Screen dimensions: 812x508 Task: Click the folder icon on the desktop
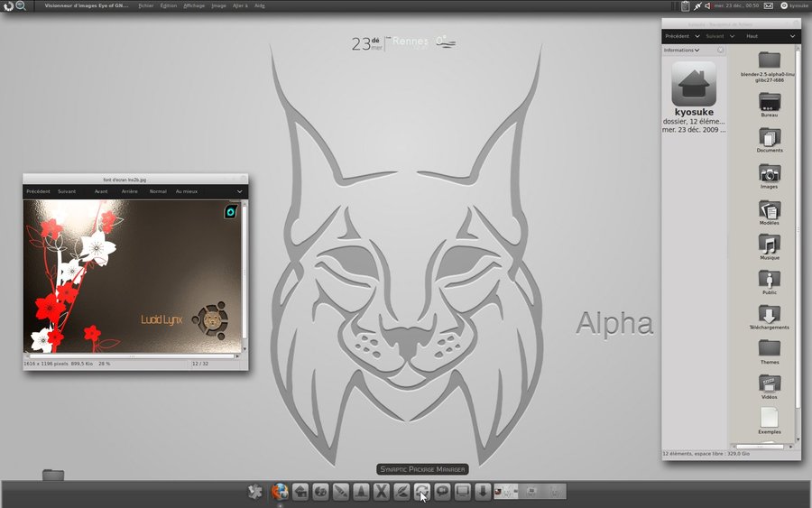click(x=53, y=475)
